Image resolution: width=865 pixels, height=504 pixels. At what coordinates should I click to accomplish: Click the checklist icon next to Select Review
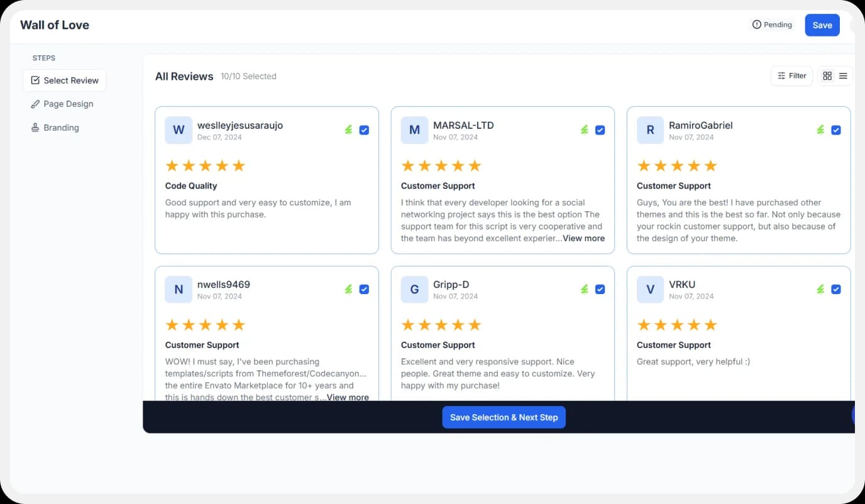[x=36, y=80]
